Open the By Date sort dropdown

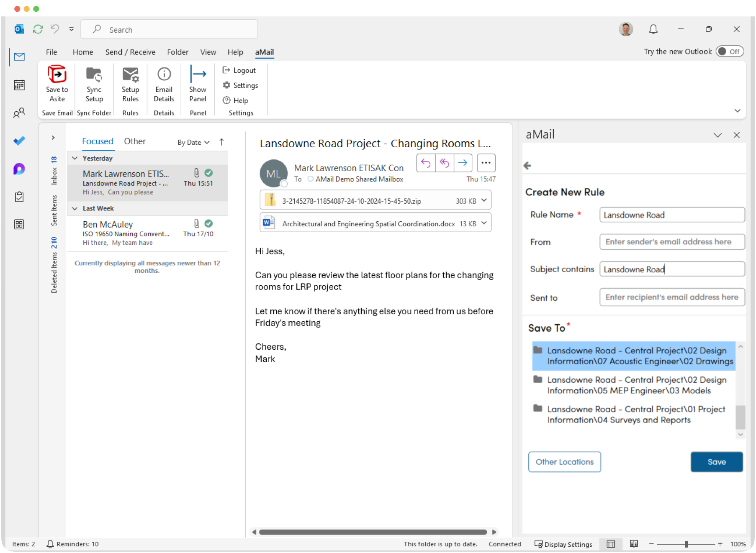pyautogui.click(x=193, y=143)
